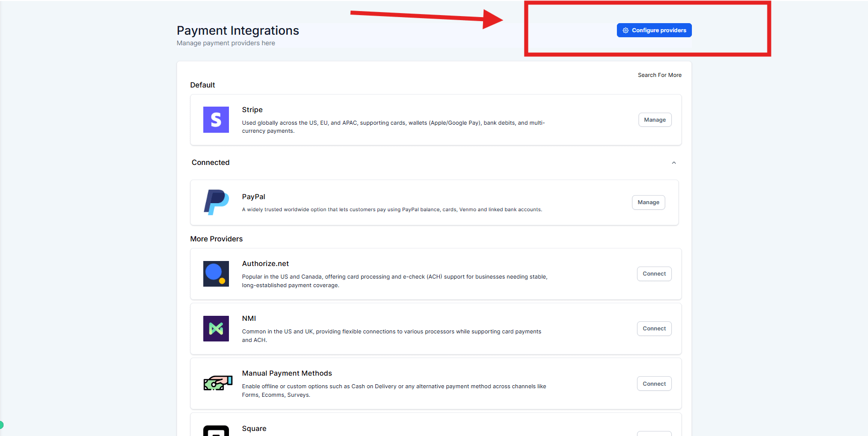Click the Configure providers button

click(654, 30)
